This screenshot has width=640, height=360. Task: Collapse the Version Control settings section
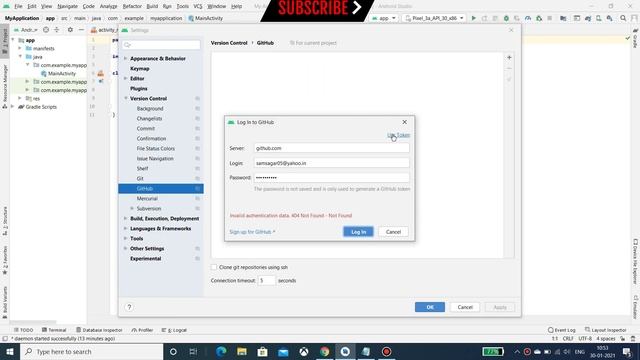point(125,98)
